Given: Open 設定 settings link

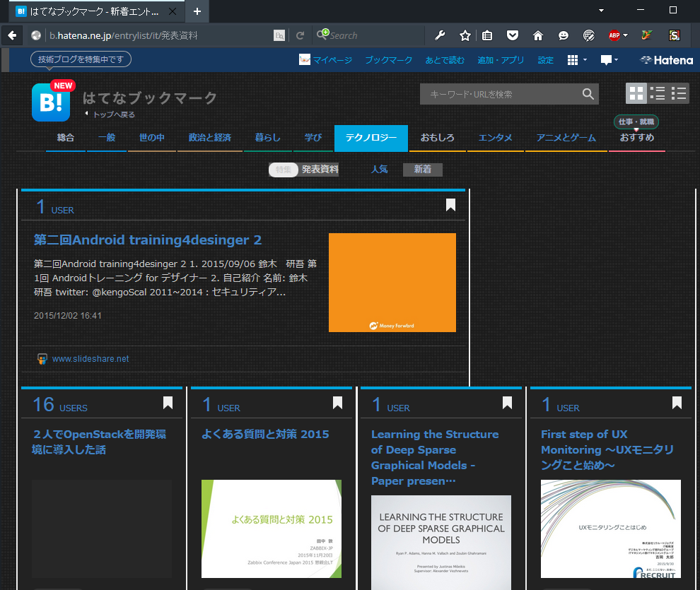Looking at the screenshot, I should coord(546,60).
